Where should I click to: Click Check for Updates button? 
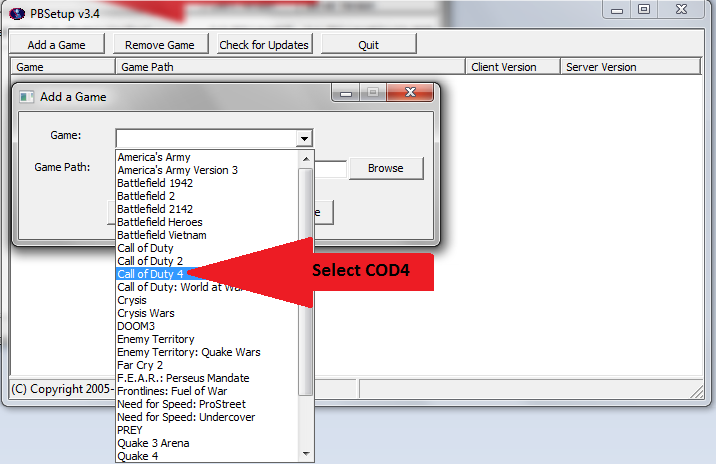pyautogui.click(x=264, y=44)
